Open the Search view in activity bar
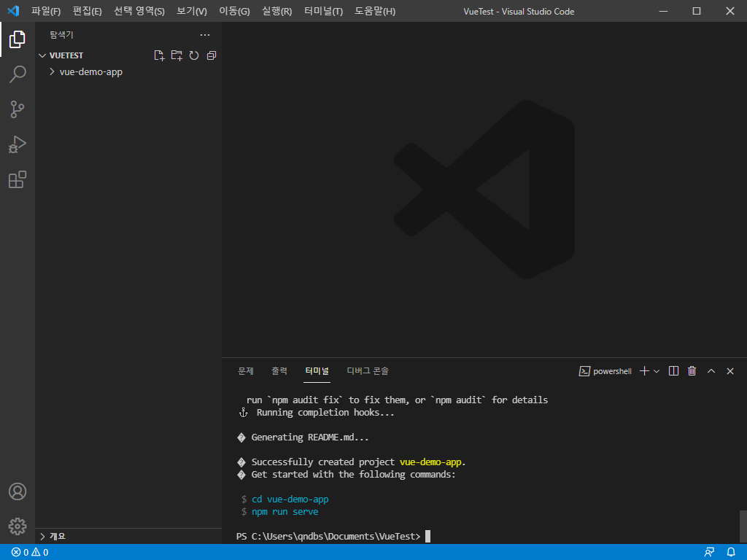Screen dimensions: 747x560 pos(18,74)
